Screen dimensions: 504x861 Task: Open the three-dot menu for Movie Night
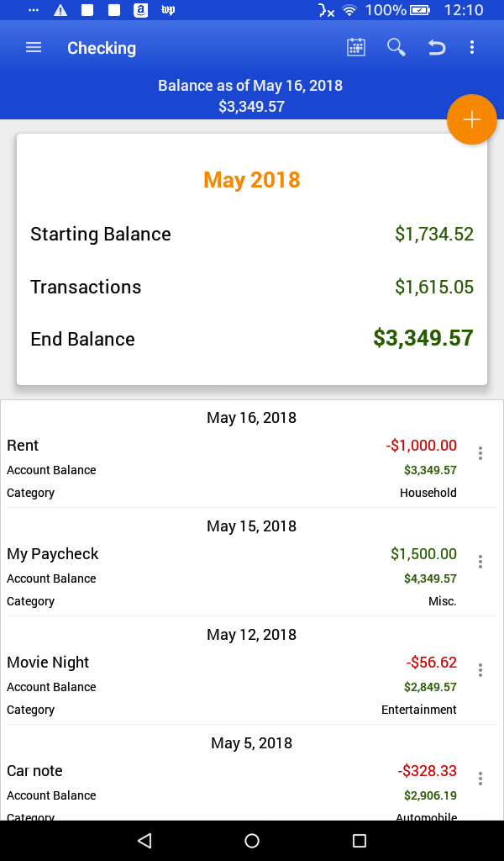(480, 670)
